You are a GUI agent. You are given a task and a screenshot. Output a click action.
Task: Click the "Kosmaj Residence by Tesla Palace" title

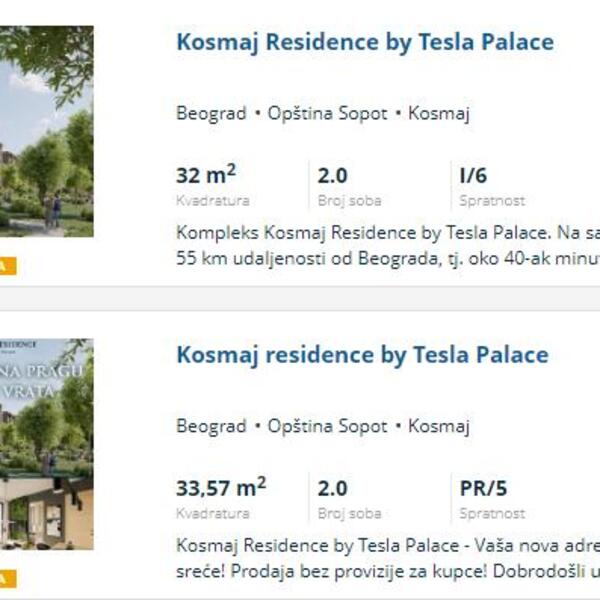click(364, 42)
